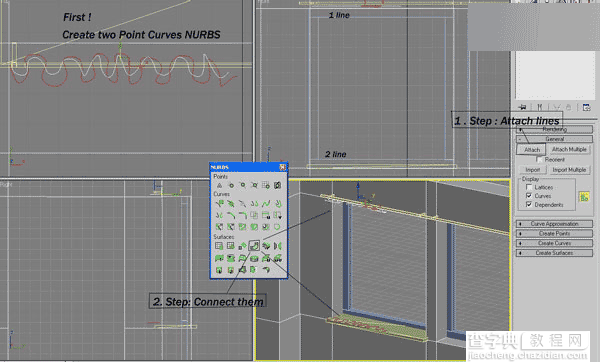Expand the Create Curves rollout
Viewport: 600px width, 362px height.
coord(554,243)
